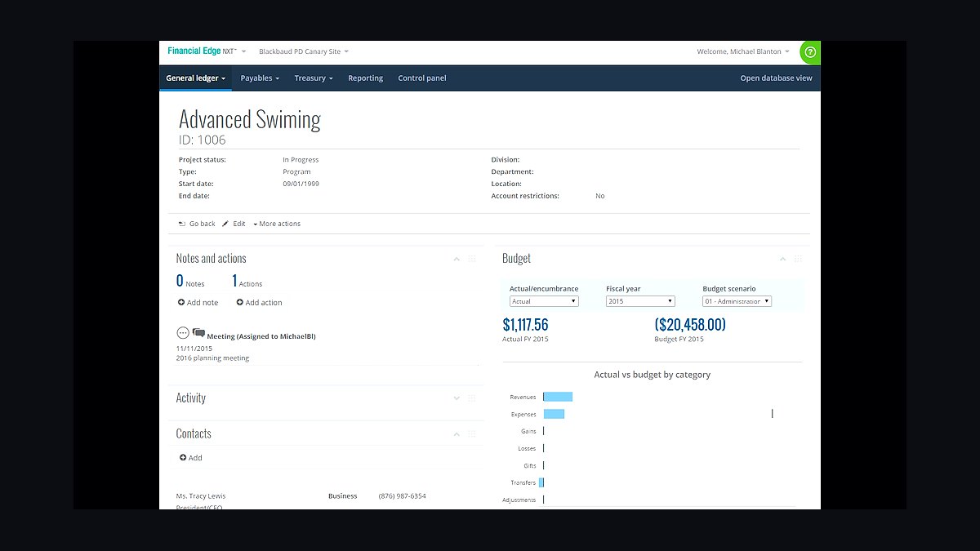980x551 pixels.
Task: Collapse the Contacts tile
Action: pos(457,434)
